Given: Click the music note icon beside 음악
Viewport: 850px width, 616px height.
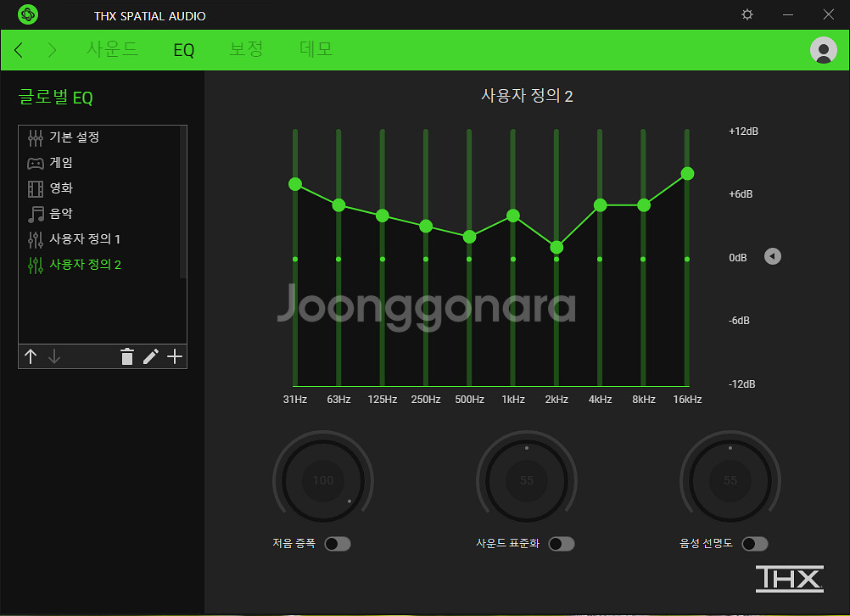Looking at the screenshot, I should point(36,214).
